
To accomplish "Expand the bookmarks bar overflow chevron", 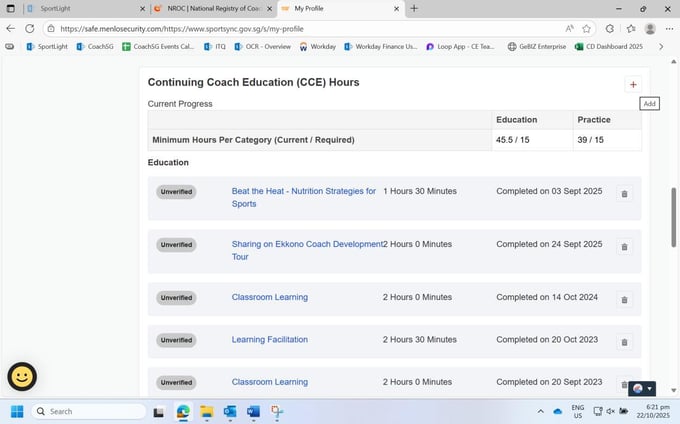I will point(660,46).
